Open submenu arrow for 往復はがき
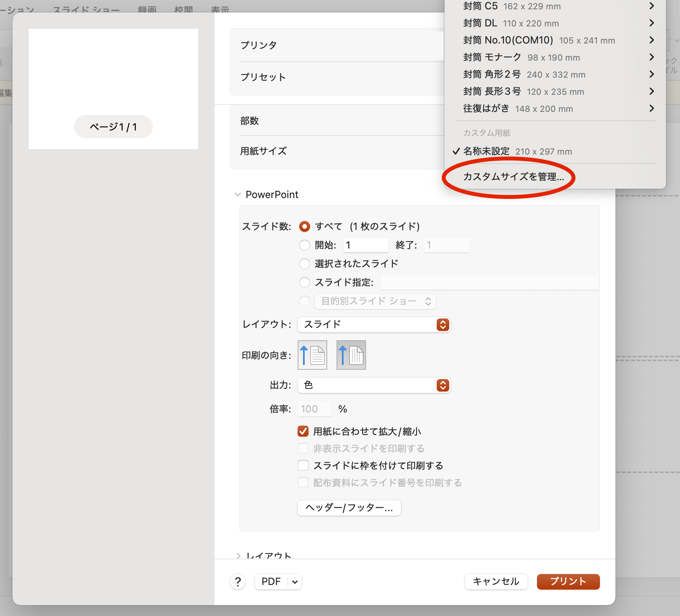This screenshot has width=680, height=616. coord(652,108)
